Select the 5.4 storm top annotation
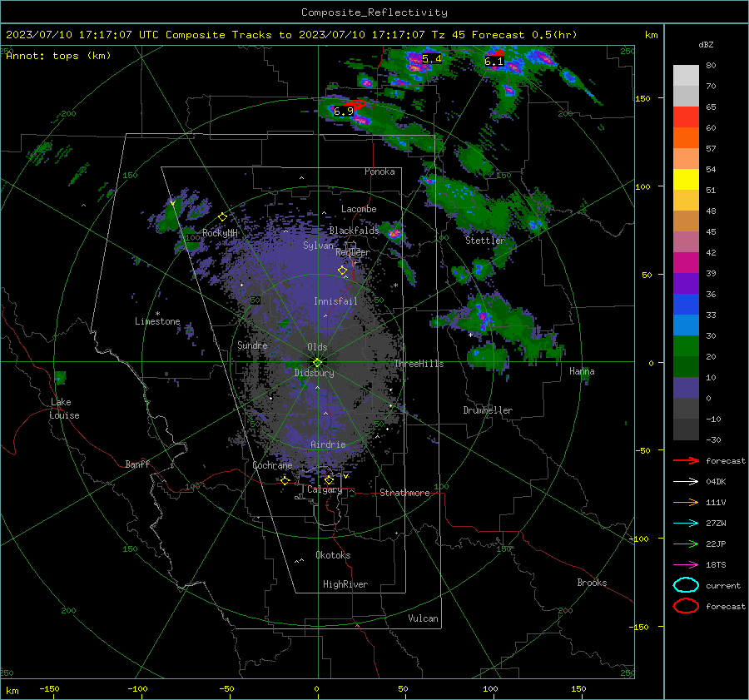Image resolution: width=749 pixels, height=700 pixels. pyautogui.click(x=432, y=59)
